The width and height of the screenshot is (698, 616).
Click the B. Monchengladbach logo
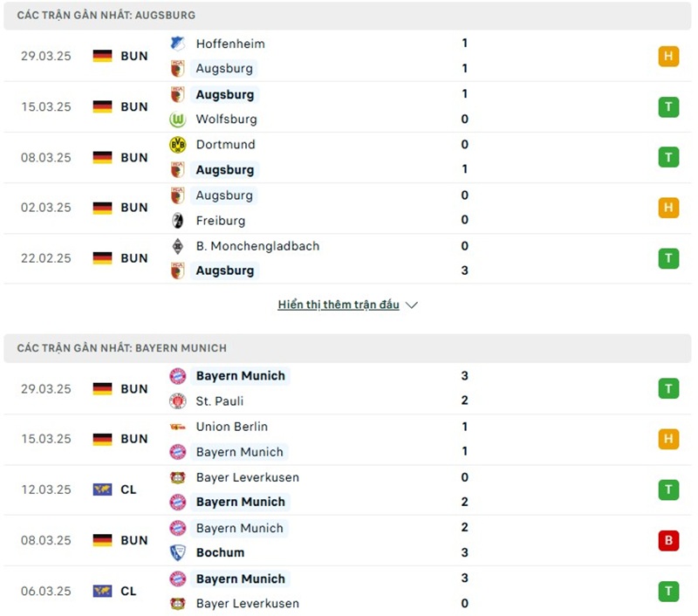pos(178,246)
